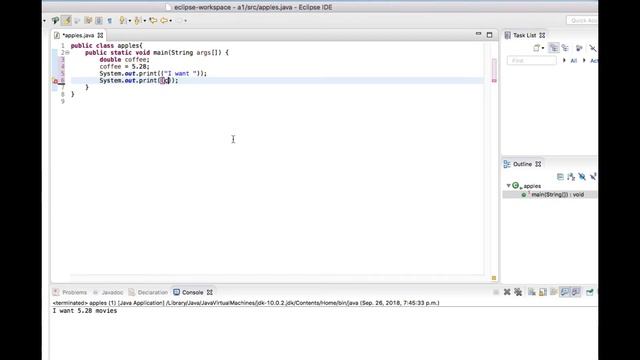Viewport: 640px width, 360px height.
Task: Click the New Task icon
Action: tap(536, 48)
